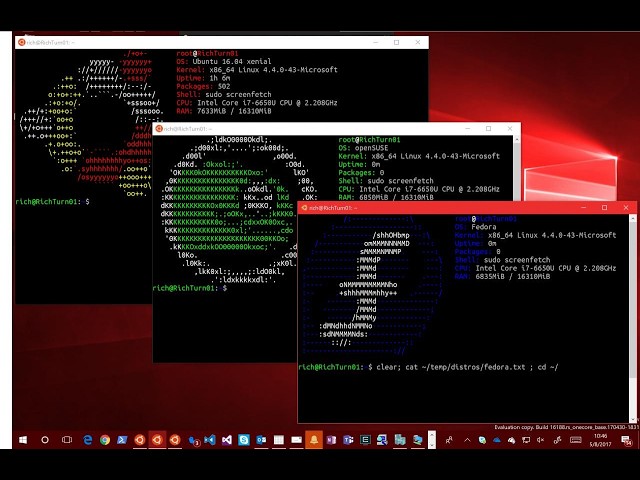Image resolution: width=640 pixels, height=480 pixels.
Task: Click 'RAM: 6835MiB / 16310MiB' in Fedora window
Action: point(502,276)
